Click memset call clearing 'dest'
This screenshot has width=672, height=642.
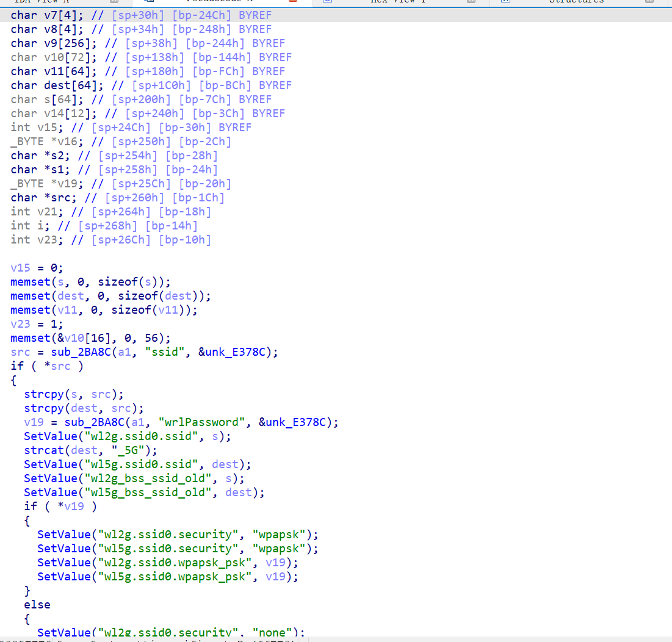[x=110, y=296]
